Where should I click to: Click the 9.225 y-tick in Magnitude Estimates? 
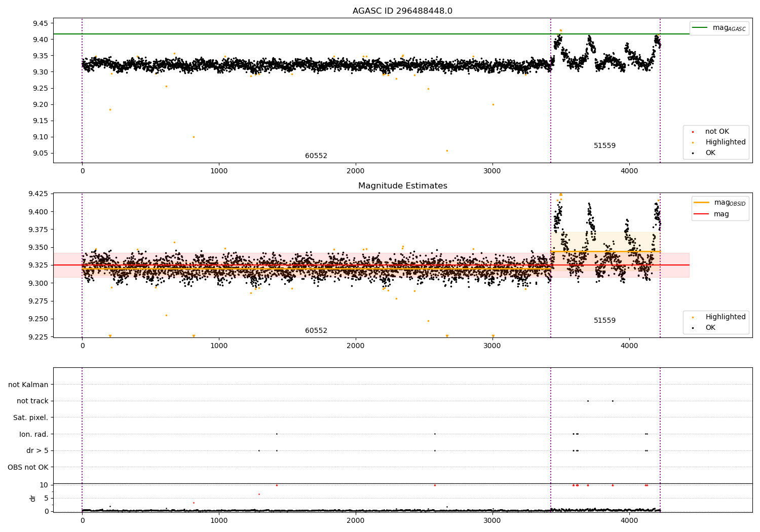(39, 337)
